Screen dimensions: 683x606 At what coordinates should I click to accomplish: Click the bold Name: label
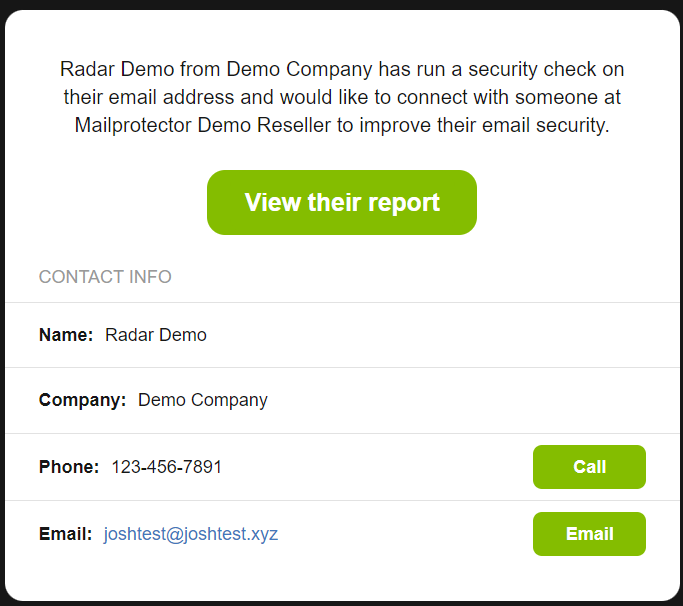66,335
